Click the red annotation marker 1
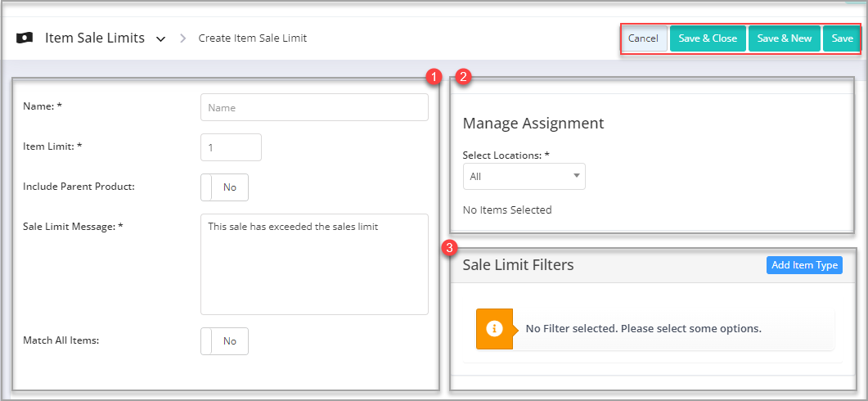Image resolution: width=868 pixels, height=401 pixels. (434, 77)
